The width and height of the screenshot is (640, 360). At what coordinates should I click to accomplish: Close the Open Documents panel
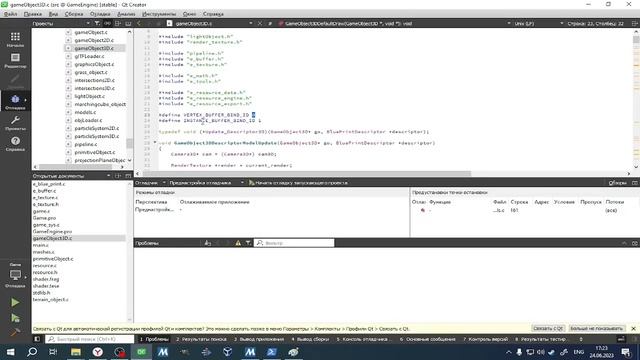pyautogui.click(x=128, y=176)
